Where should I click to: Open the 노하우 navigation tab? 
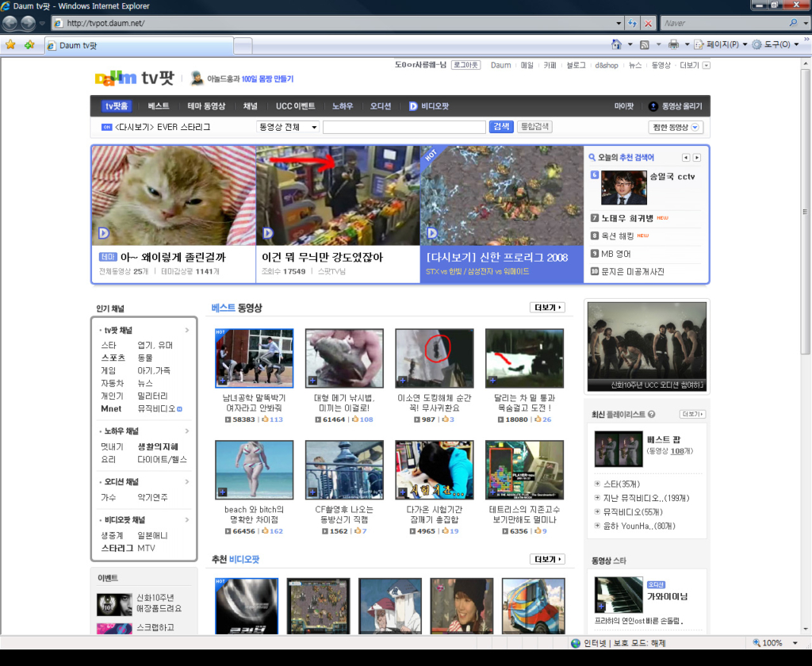pyautogui.click(x=343, y=106)
